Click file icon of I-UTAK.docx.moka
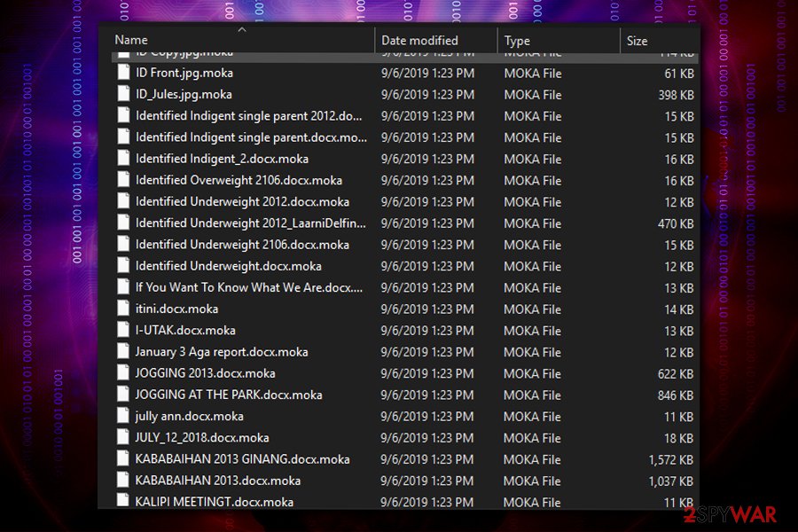Screen dimensions: 798x532 click(x=123, y=330)
